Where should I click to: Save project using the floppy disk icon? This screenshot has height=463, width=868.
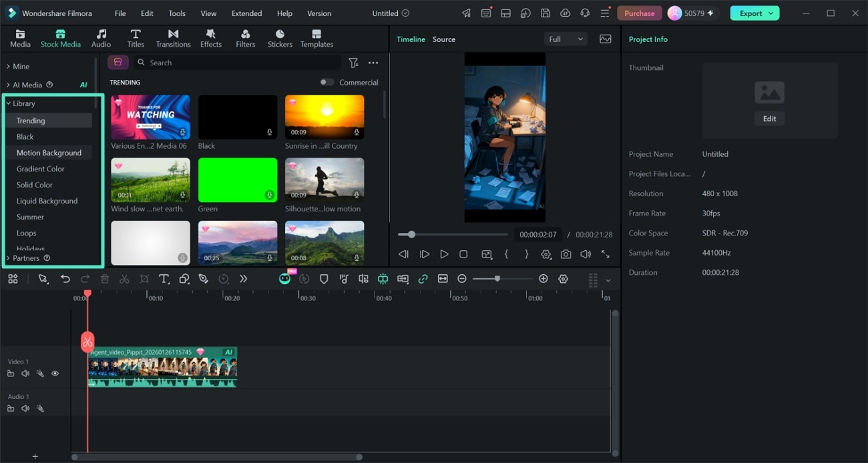click(546, 13)
